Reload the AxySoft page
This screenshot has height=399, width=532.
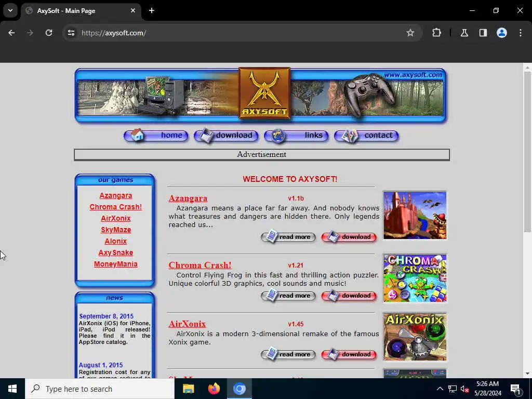click(49, 33)
